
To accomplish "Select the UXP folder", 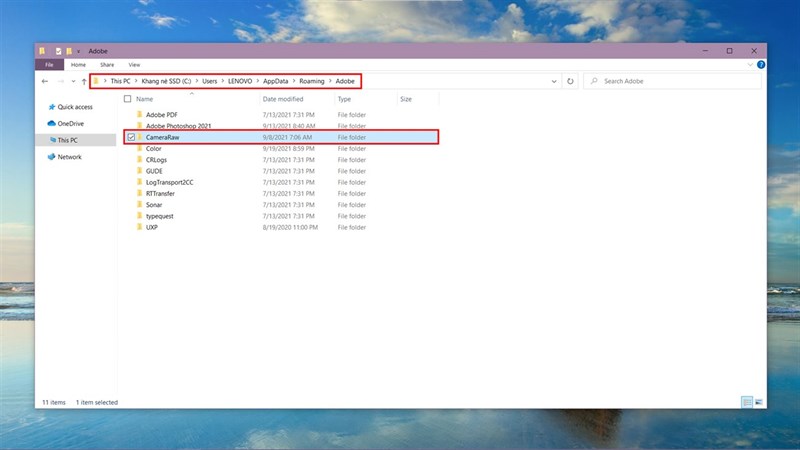I will 152,227.
